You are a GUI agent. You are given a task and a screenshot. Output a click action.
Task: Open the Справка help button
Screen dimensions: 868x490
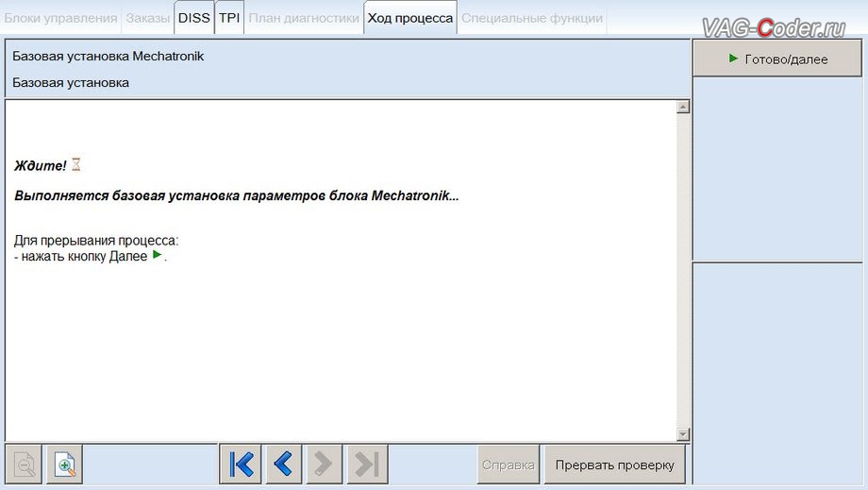tap(509, 465)
